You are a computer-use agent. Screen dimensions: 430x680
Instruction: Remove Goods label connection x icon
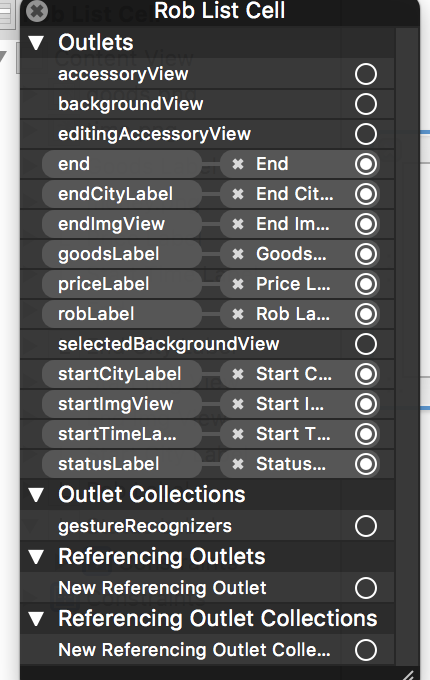click(238, 254)
